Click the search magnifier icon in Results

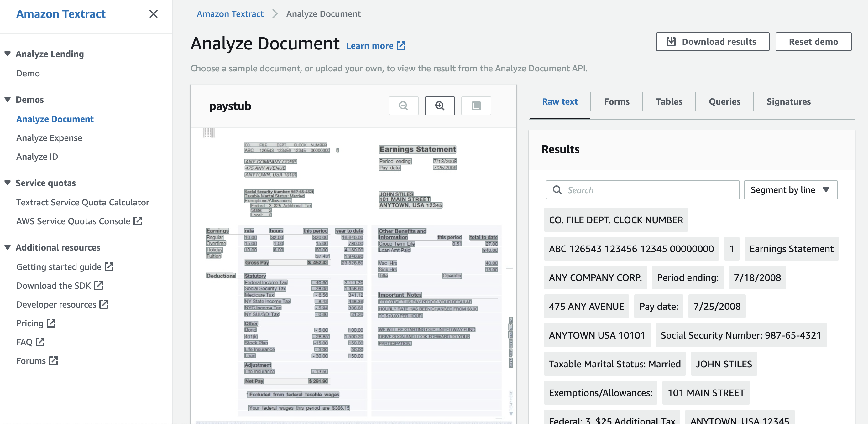557,190
